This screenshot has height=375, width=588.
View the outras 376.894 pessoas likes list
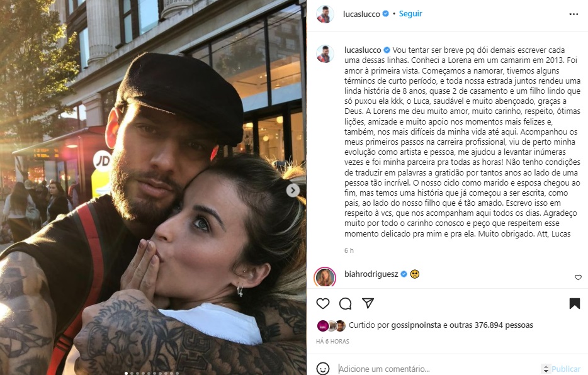[x=491, y=325]
